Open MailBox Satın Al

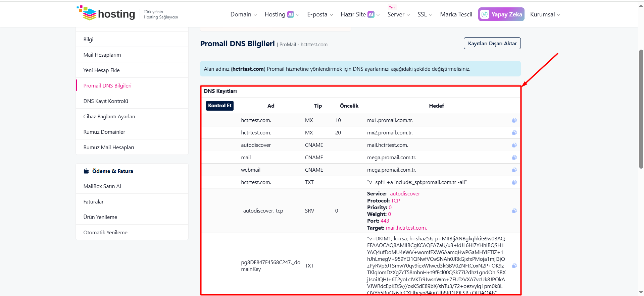click(x=132, y=186)
